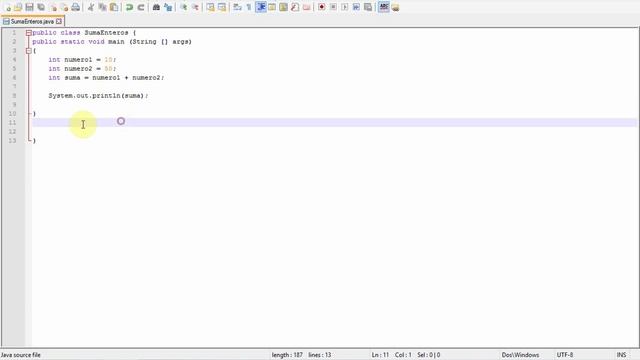This screenshot has height=360, width=640.
Task: Click the Playback macro icon
Action: click(x=344, y=7)
